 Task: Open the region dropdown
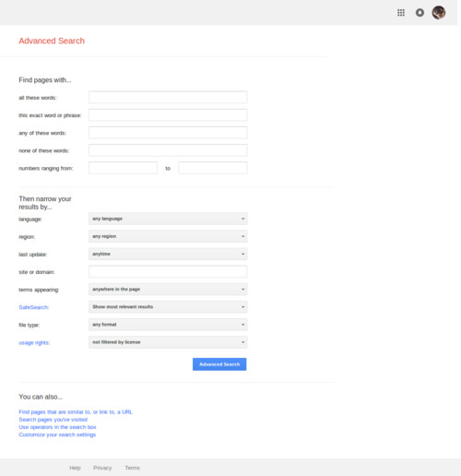tap(168, 236)
